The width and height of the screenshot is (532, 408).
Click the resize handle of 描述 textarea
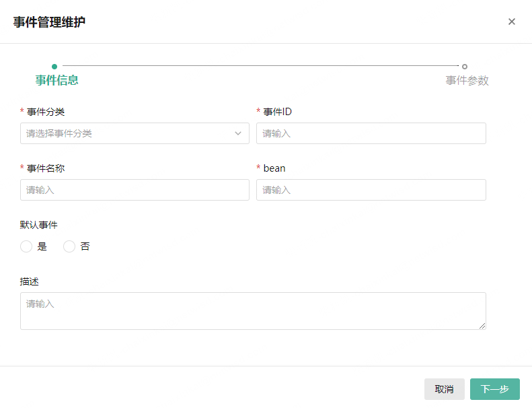click(x=482, y=326)
